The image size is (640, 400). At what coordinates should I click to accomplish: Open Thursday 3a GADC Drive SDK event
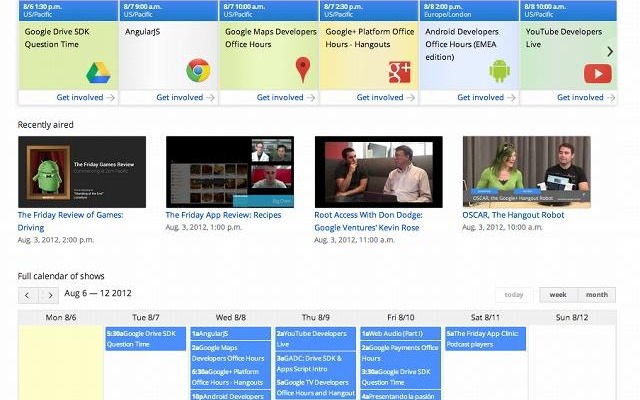coord(316,363)
